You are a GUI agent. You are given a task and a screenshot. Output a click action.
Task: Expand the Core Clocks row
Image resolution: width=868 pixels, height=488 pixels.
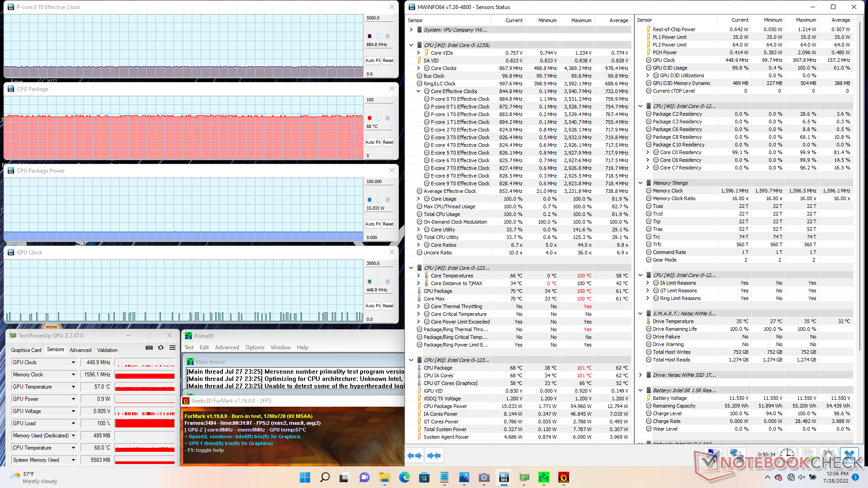coord(418,68)
